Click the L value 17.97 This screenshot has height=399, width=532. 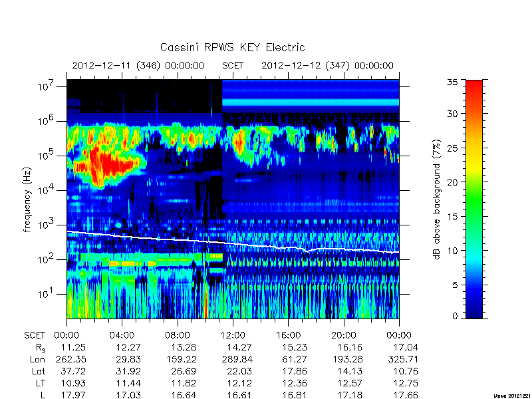pyautogui.click(x=73, y=395)
